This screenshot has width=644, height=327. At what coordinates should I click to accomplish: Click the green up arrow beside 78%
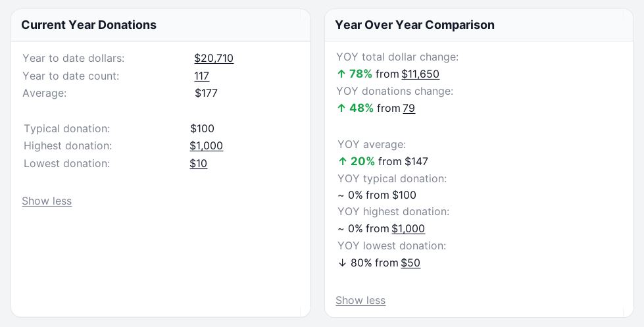[341, 74]
